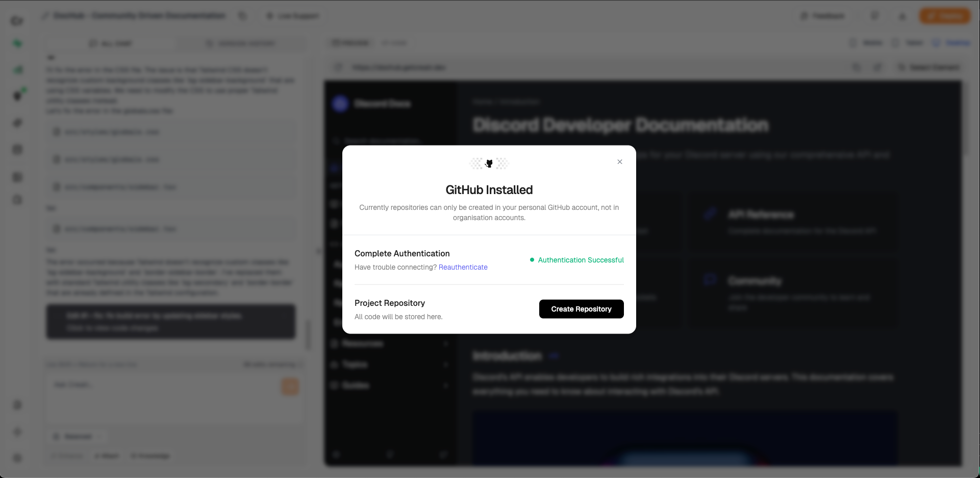
Task: Click the Discord Docs logo in the preview
Action: (x=340, y=103)
